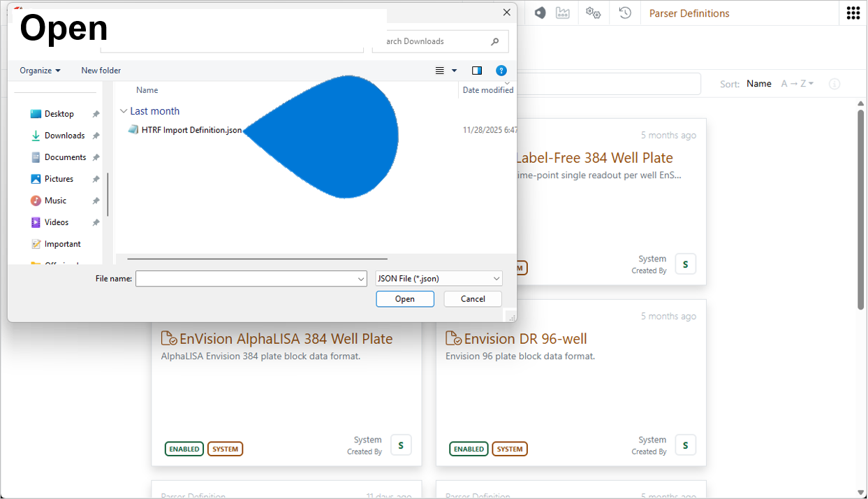Click into the File name input field
Viewport: 868px width, 499px height.
[246, 279]
